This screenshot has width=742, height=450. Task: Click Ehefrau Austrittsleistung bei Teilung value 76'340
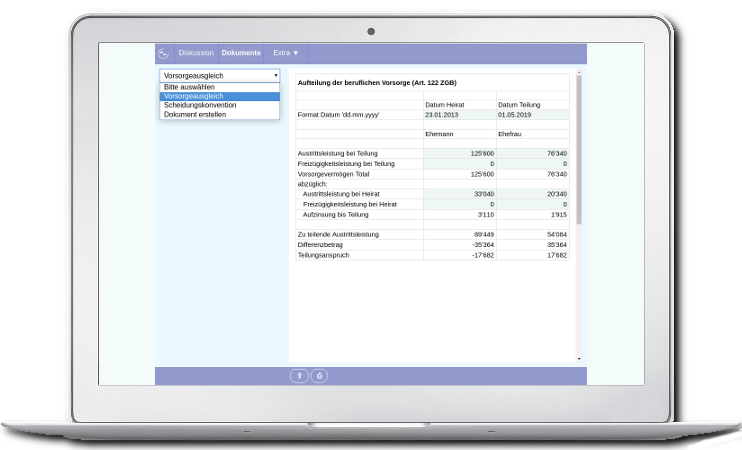click(x=532, y=153)
